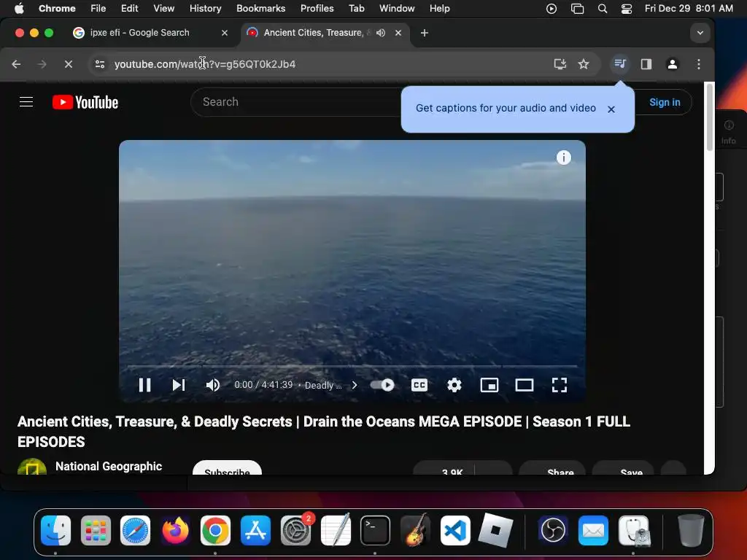The height and width of the screenshot is (560, 747).
Task: Open the Bookmarks menu
Action: tap(260, 9)
